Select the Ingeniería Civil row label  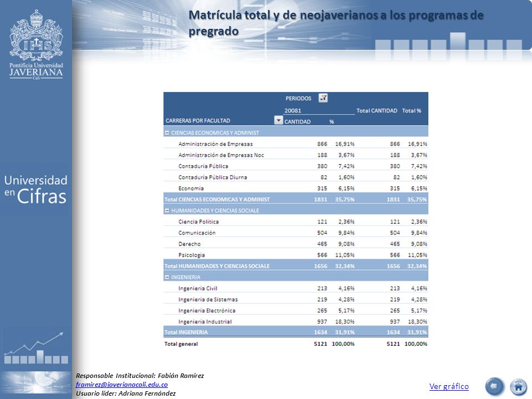(x=198, y=288)
